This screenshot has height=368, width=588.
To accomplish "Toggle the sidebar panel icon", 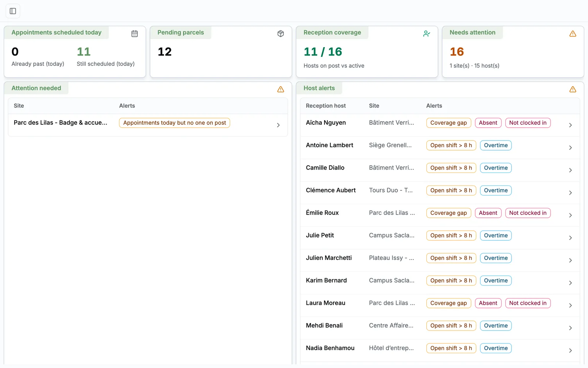I will pyautogui.click(x=13, y=11).
